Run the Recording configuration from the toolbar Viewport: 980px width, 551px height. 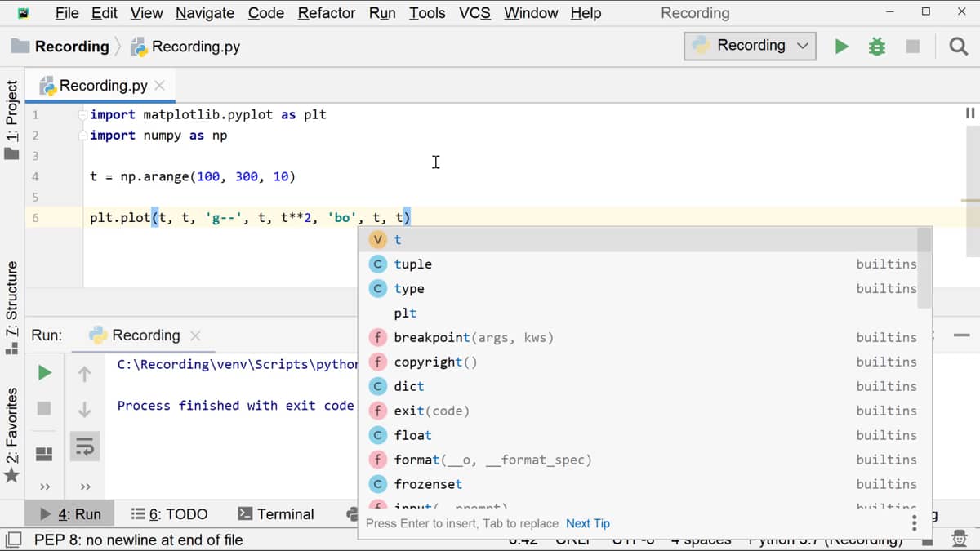(841, 47)
